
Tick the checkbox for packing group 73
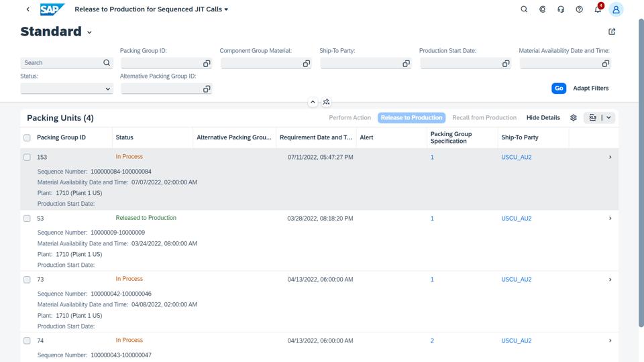pyautogui.click(x=27, y=280)
